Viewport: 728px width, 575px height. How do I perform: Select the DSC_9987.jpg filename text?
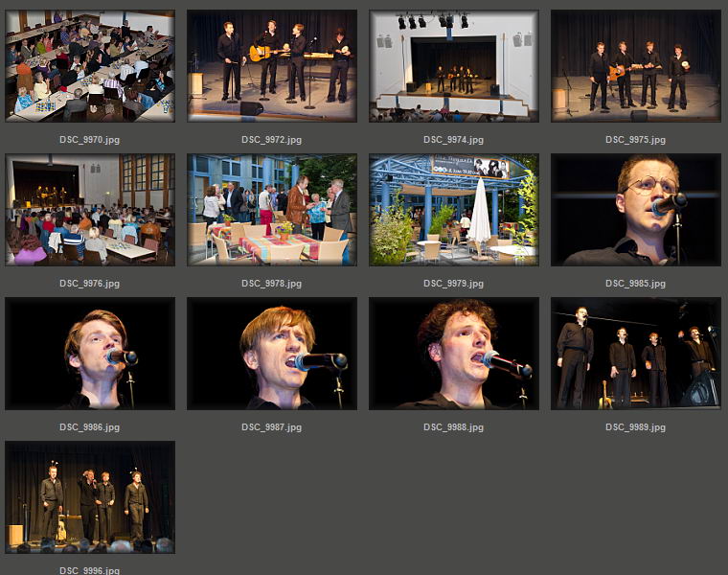tap(271, 427)
